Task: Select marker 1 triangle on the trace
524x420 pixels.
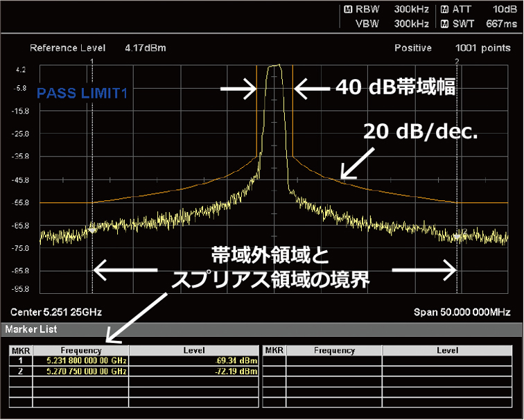Action: click(x=92, y=230)
